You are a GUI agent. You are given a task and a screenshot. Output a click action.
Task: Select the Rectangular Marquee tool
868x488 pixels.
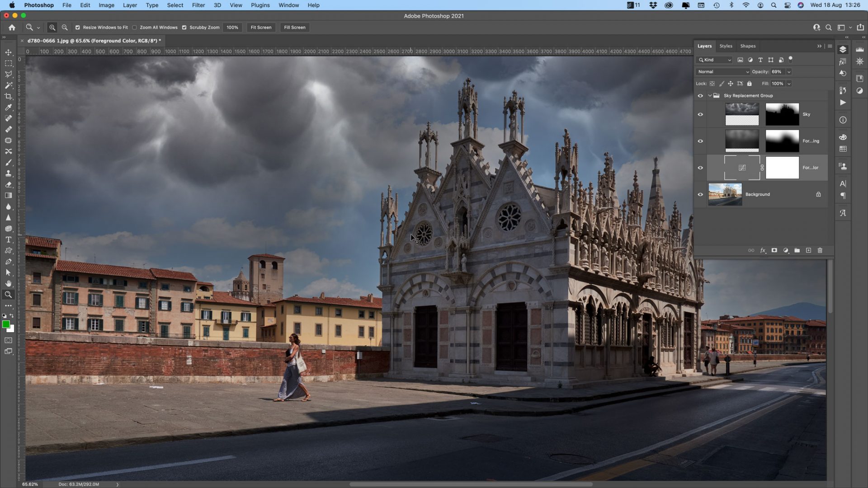coord(8,63)
